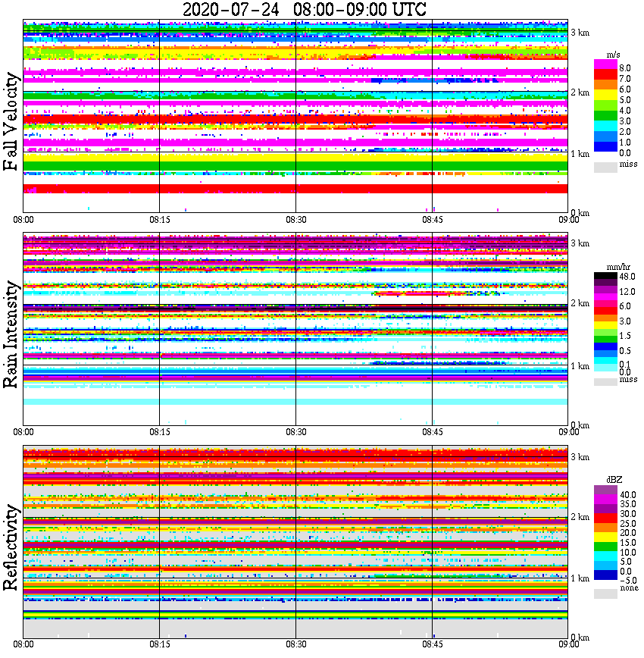This screenshot has width=644, height=658.
Task: Select the gray "miss" swatch in the mm/hr legend
Action: pos(605,382)
